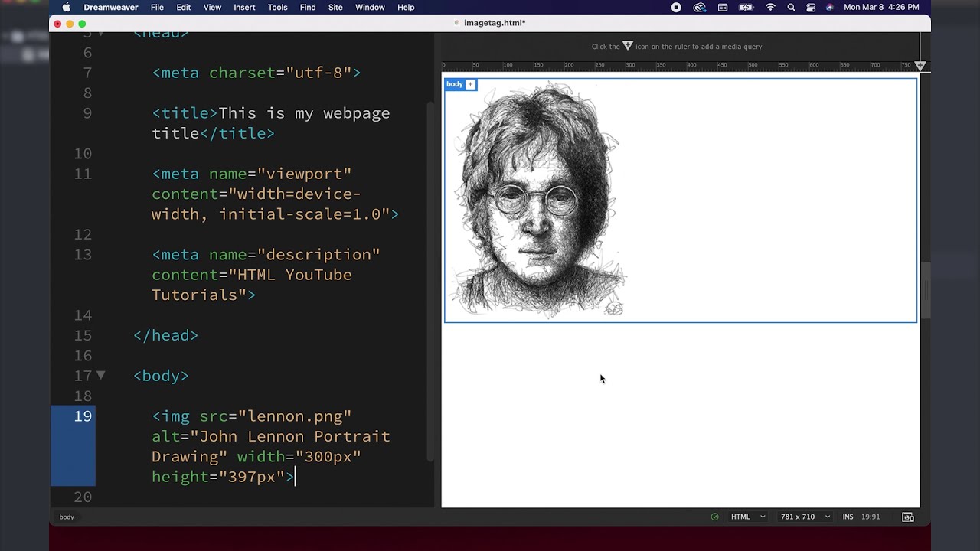Click the ruler's media query marker
Screen dimensions: 980x551
(x=920, y=67)
